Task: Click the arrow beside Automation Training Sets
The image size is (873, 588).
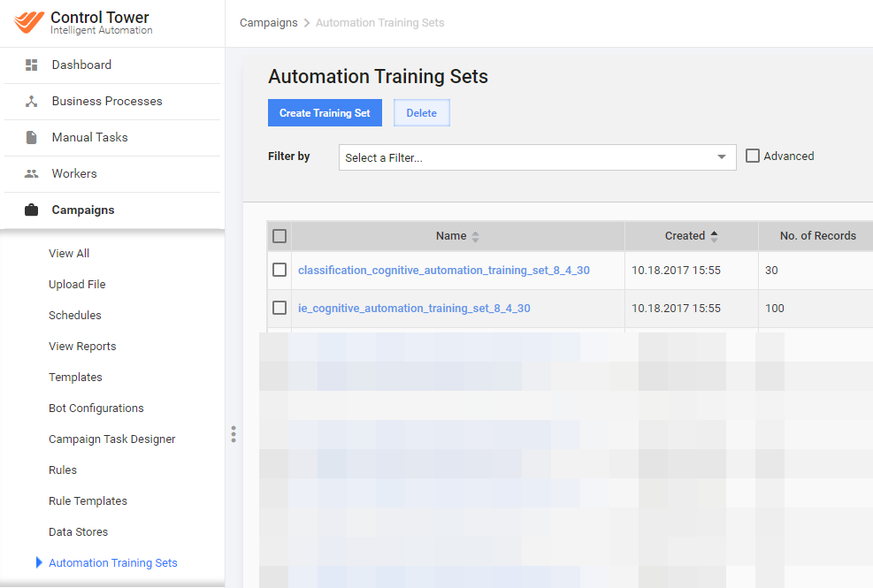Action: point(39,562)
